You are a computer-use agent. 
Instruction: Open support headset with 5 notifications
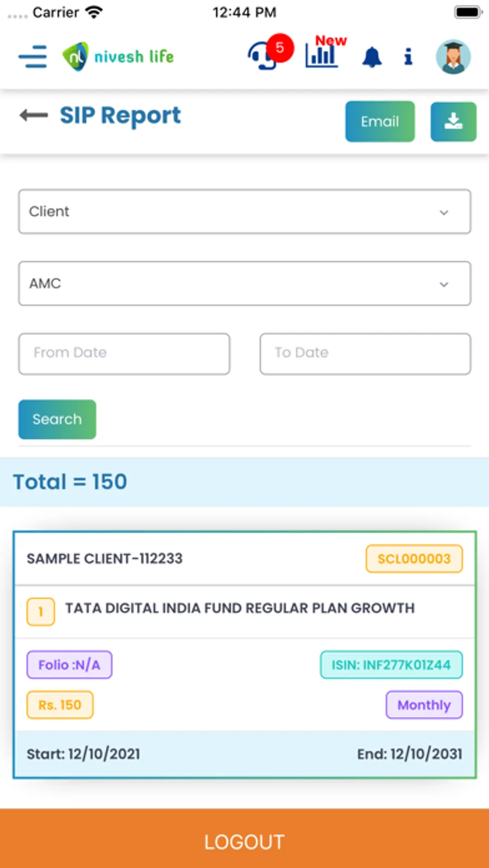coord(264,55)
